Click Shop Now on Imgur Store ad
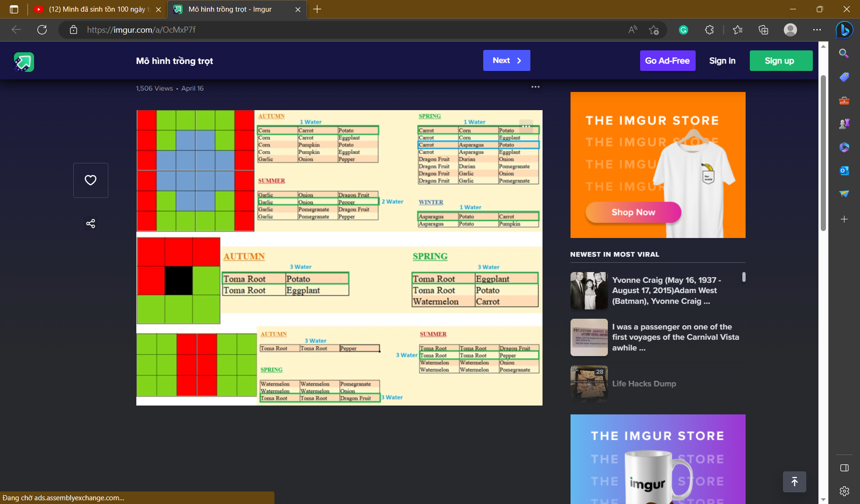 [633, 212]
